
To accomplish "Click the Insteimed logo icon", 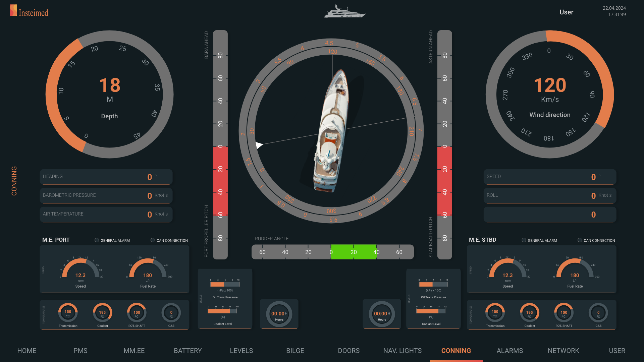I will click(13, 10).
